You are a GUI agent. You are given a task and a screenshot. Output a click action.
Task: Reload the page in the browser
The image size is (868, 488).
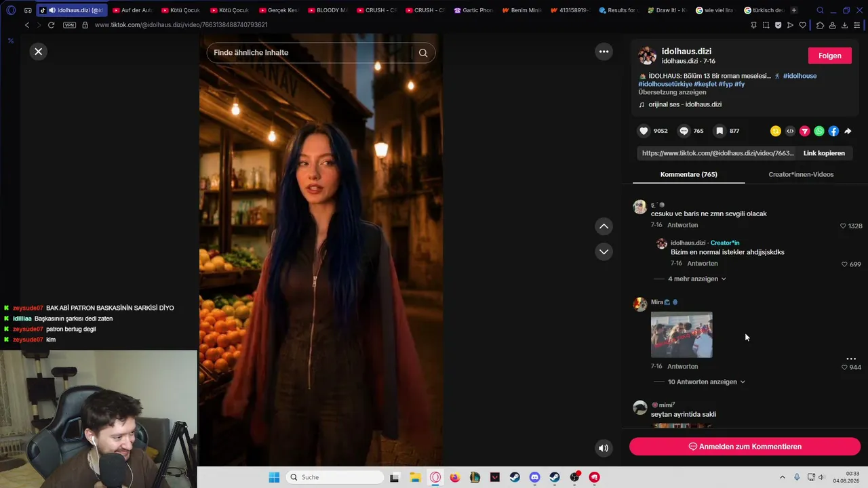pyautogui.click(x=51, y=25)
